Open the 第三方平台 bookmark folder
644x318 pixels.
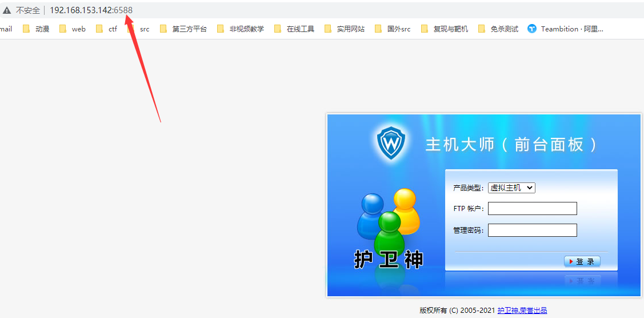tap(183, 29)
